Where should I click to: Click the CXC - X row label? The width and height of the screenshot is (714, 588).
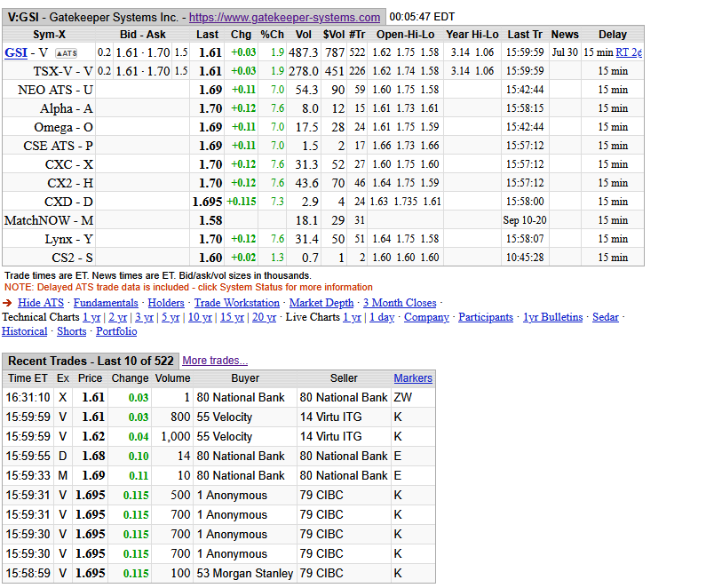(x=68, y=164)
